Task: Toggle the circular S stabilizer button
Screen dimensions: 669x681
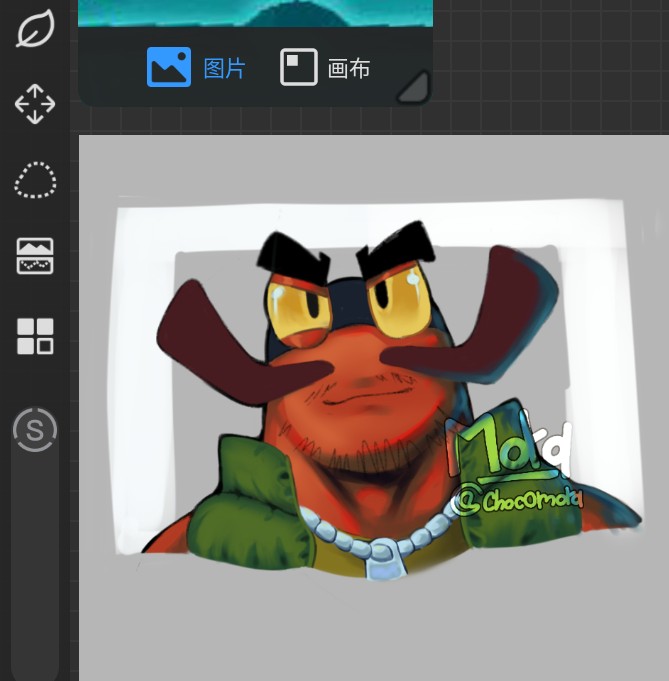Action: click(x=35, y=430)
